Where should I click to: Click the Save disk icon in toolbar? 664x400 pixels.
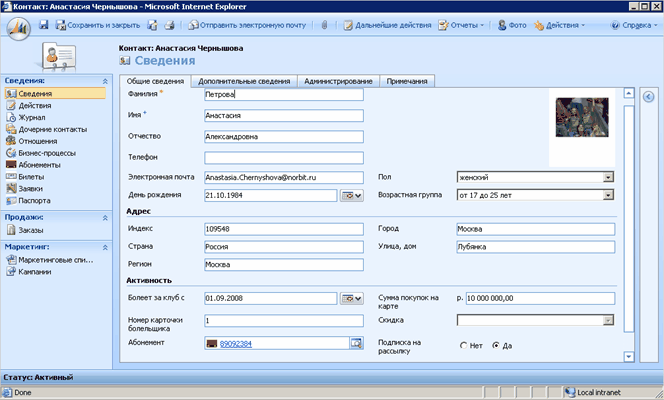[x=44, y=25]
